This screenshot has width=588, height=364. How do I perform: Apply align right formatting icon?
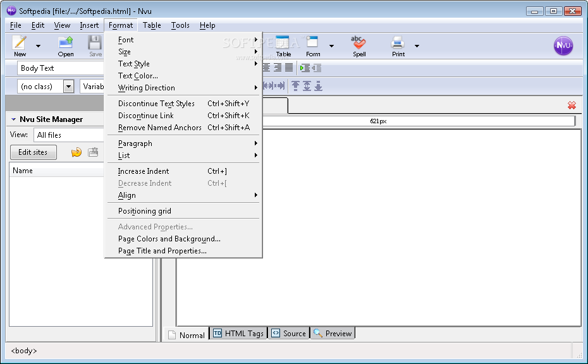[x=278, y=68]
